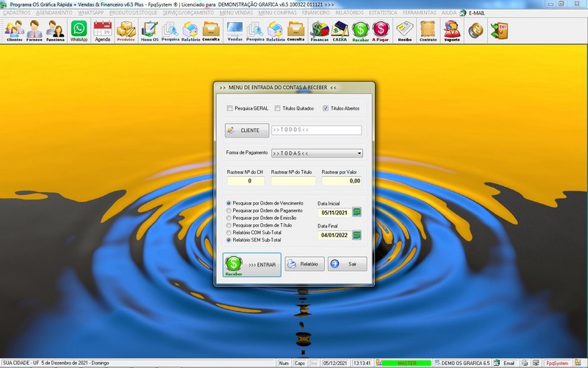This screenshot has height=368, width=588.
Task: Launch WhatsApp from the toolbar
Action: click(x=79, y=30)
